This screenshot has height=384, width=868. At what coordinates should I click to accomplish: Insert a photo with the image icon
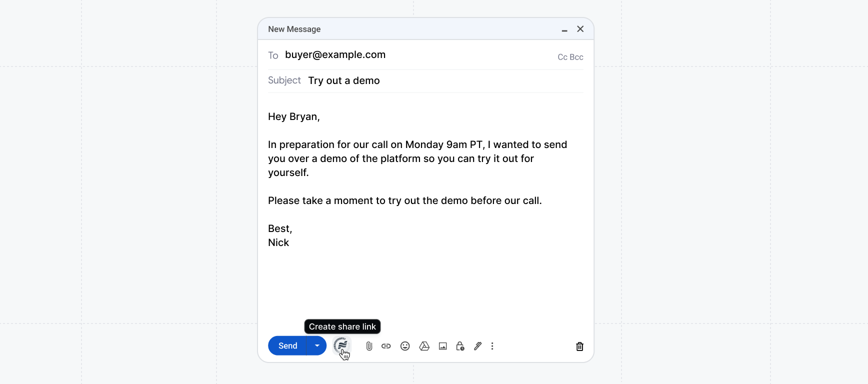442,346
